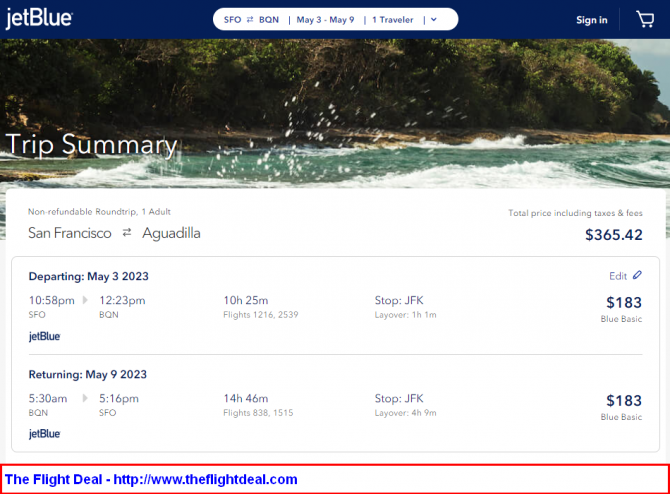670x494 pixels.
Task: Click jetBlue logo under departing flight
Action: pyautogui.click(x=44, y=336)
